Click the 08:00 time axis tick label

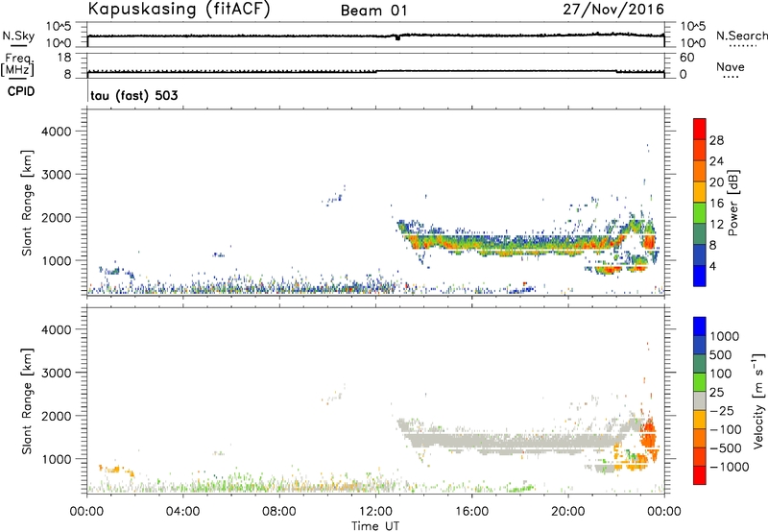click(279, 512)
